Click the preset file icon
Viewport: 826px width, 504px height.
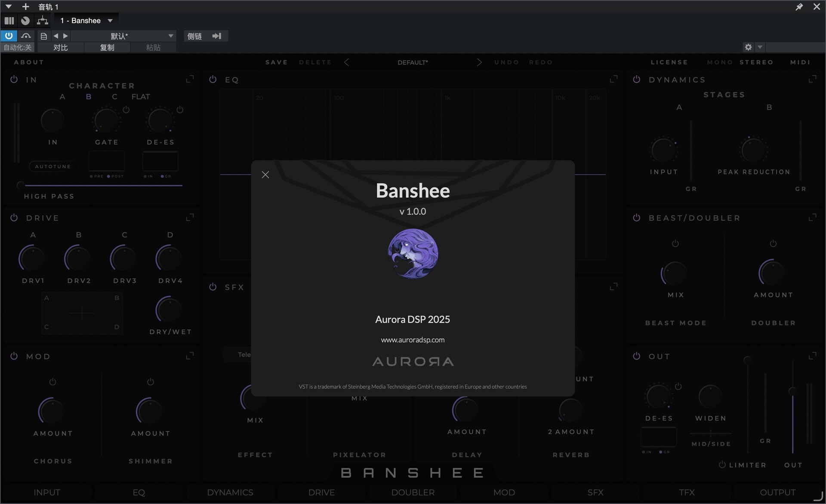tap(43, 36)
